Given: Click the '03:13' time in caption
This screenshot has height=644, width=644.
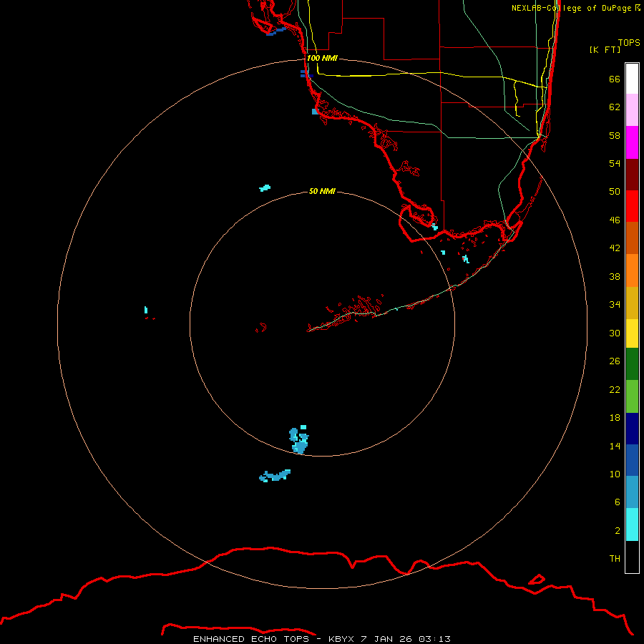Looking at the screenshot, I should [x=434, y=639].
